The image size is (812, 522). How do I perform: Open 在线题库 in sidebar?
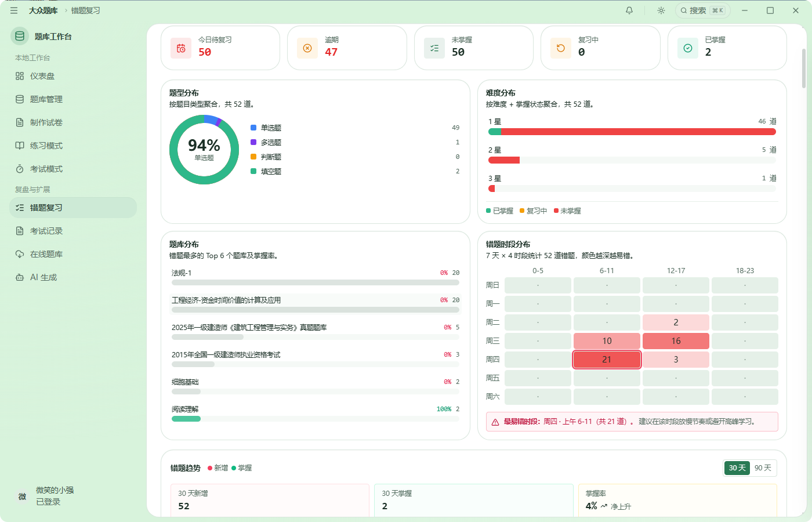click(x=73, y=254)
